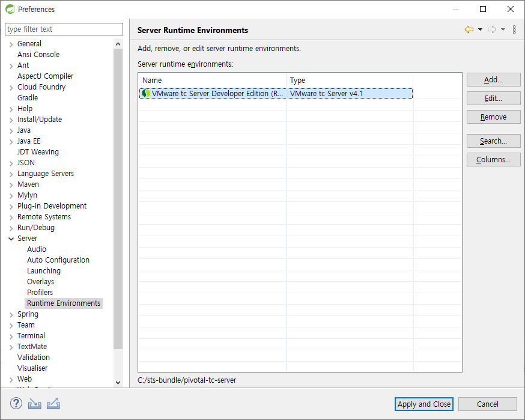Expand the Maven node
525x420 pixels.
(11, 185)
